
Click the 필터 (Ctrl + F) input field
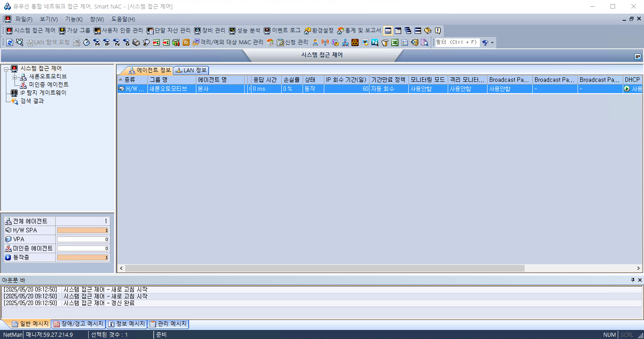[457, 42]
